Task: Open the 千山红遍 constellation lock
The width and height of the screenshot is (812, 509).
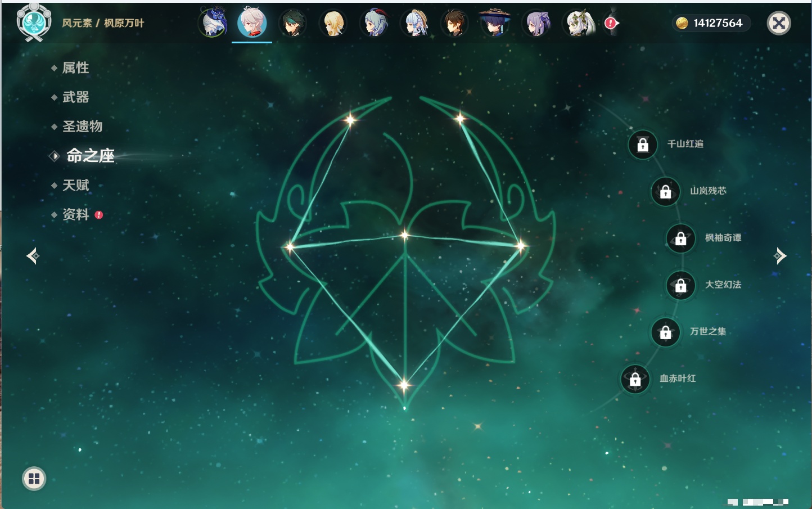Action: point(643,145)
